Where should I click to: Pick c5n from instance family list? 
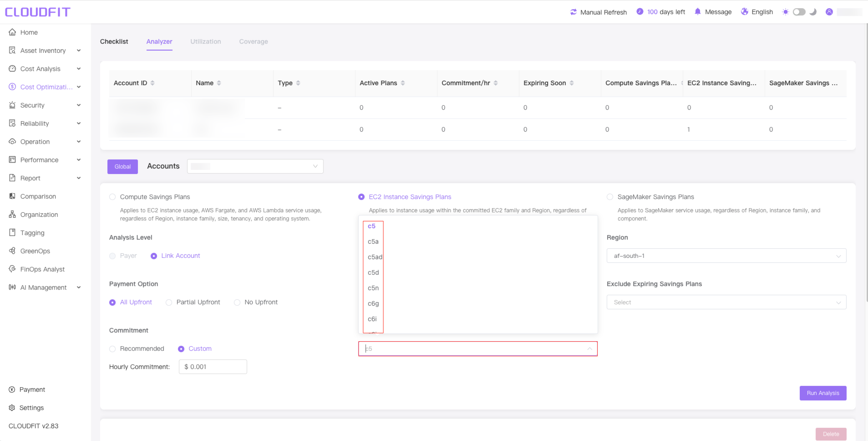coord(477,288)
